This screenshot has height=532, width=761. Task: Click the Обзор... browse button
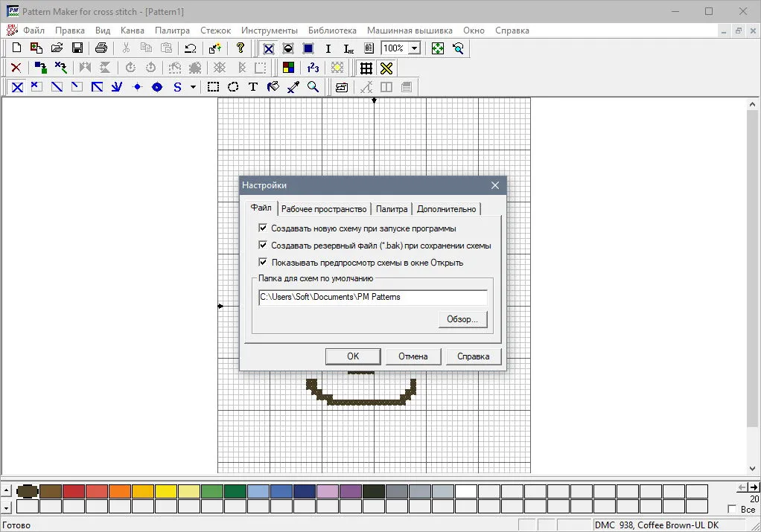462,319
